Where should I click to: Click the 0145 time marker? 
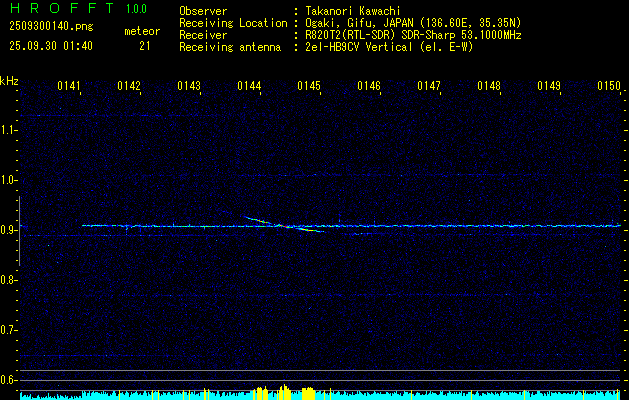[x=309, y=86]
